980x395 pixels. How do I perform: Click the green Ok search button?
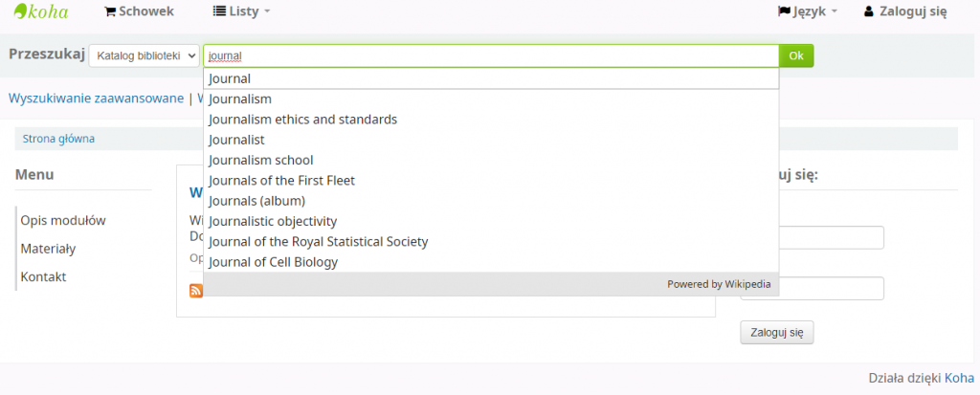coord(796,55)
